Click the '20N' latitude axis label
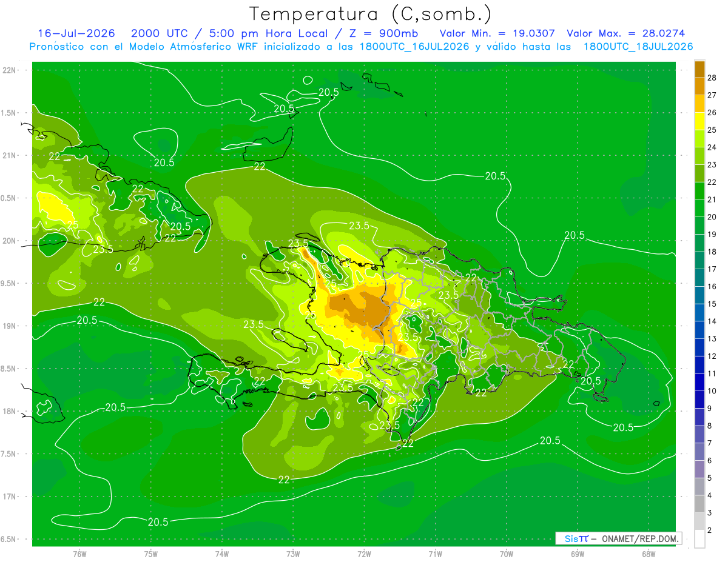This screenshot has height=562, width=728. [x=10, y=241]
